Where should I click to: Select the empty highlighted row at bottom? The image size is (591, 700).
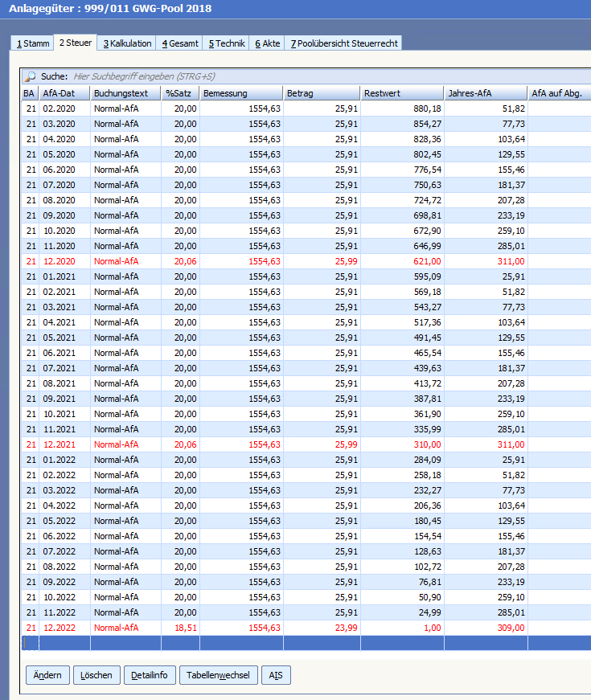[241, 643]
